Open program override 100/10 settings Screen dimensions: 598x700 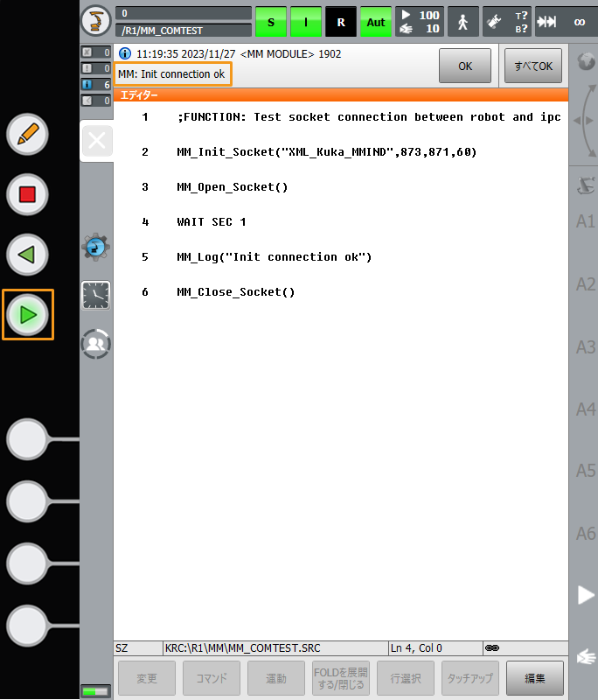(419, 22)
